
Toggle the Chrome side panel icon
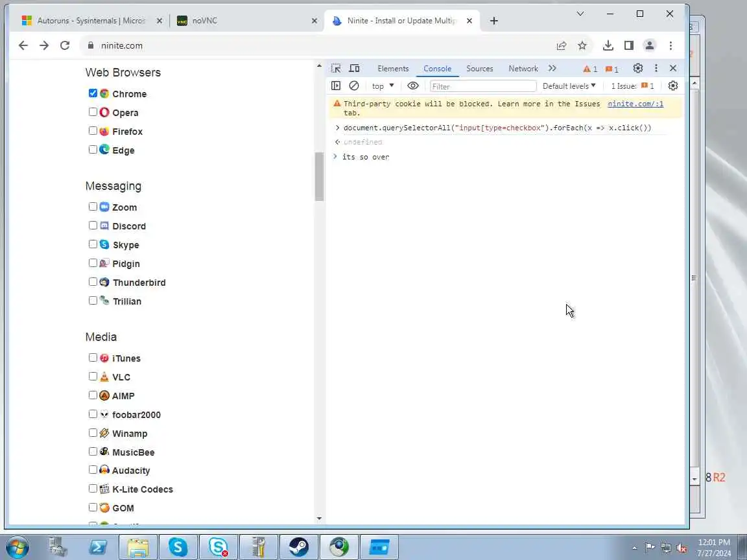pos(629,45)
